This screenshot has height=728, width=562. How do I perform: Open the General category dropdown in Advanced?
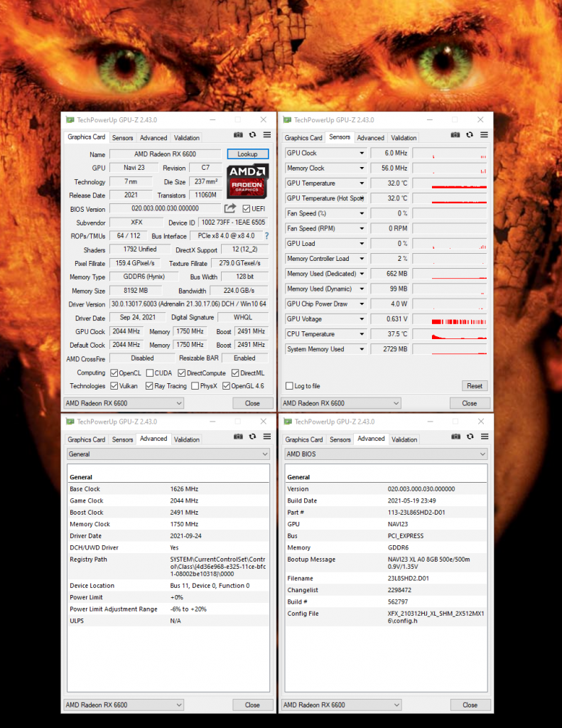(168, 454)
